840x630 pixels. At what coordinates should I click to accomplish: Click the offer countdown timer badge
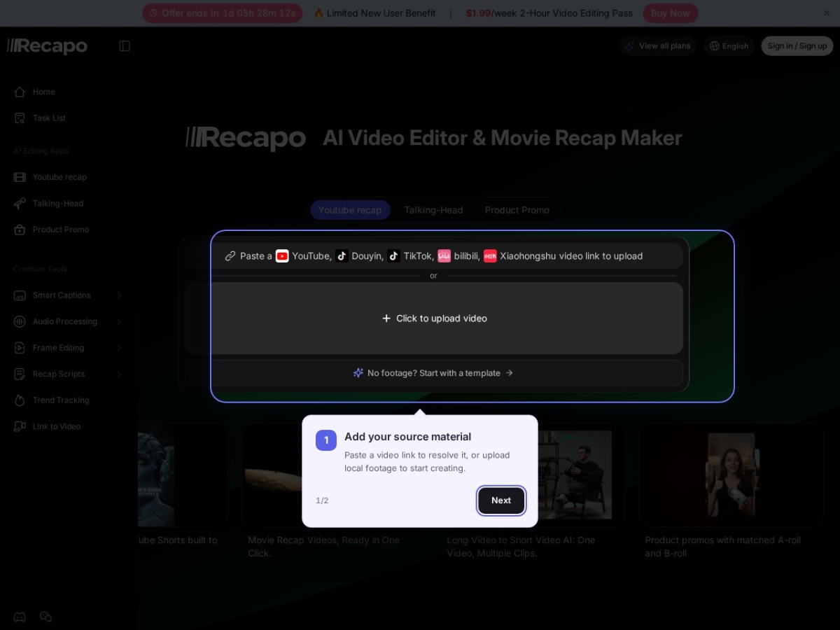click(x=223, y=13)
